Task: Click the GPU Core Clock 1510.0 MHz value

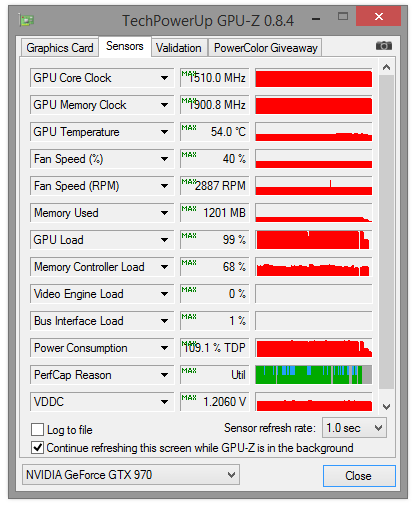Action: [x=215, y=78]
